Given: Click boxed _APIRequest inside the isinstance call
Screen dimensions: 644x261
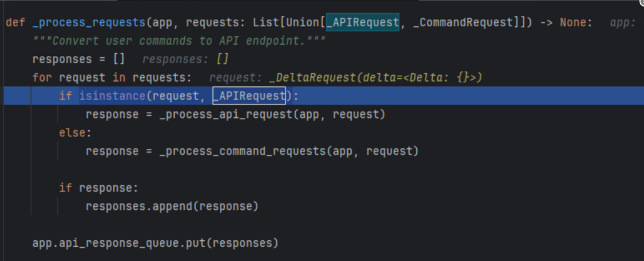Looking at the screenshot, I should coord(249,96).
